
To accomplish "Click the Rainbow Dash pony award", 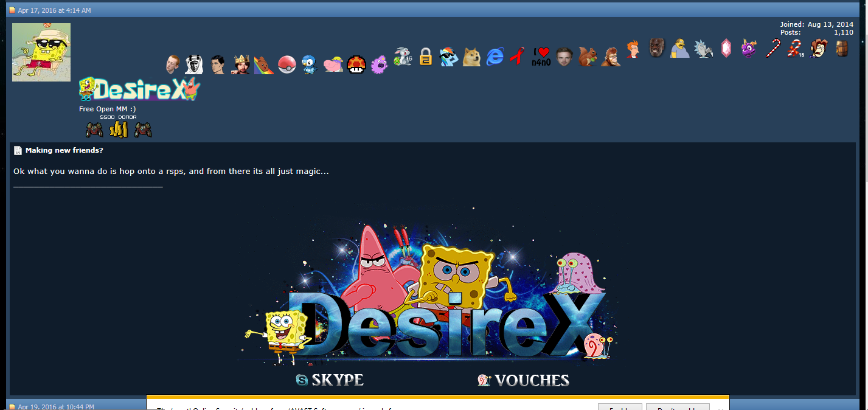I will pos(448,57).
